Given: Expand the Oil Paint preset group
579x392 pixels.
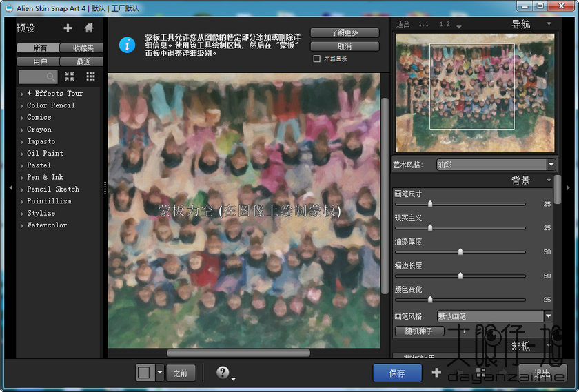Looking at the screenshot, I should (22, 154).
